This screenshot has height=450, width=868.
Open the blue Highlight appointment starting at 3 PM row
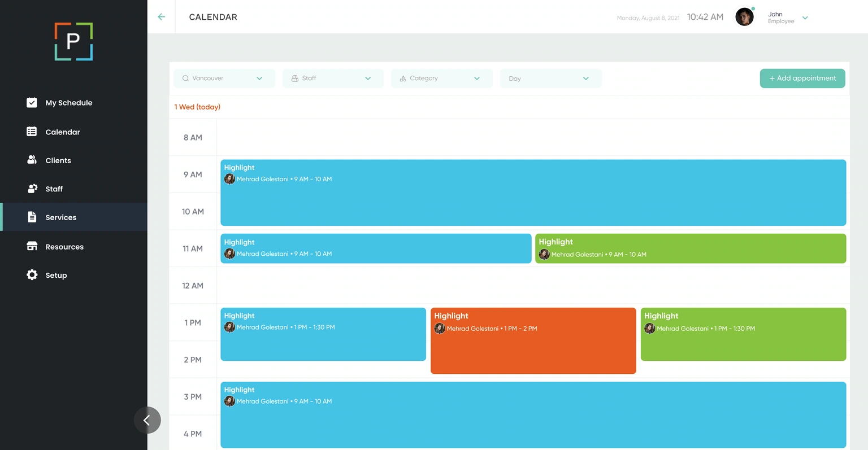pyautogui.click(x=533, y=415)
